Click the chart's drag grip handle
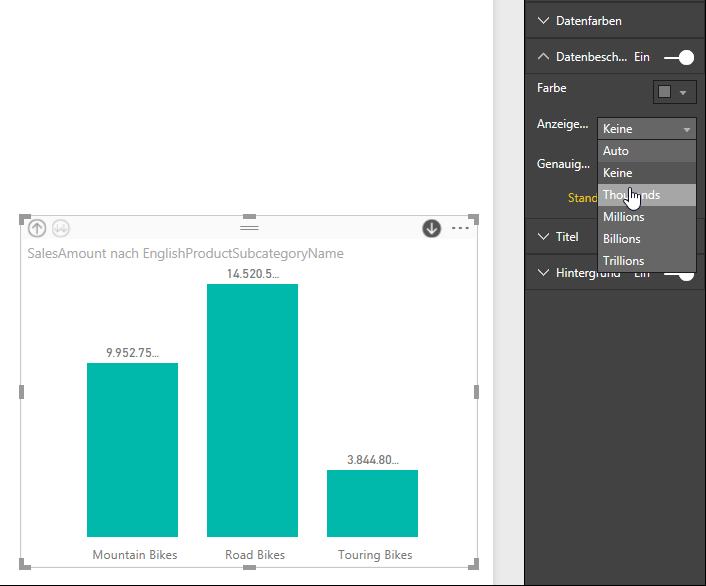 coord(249,228)
